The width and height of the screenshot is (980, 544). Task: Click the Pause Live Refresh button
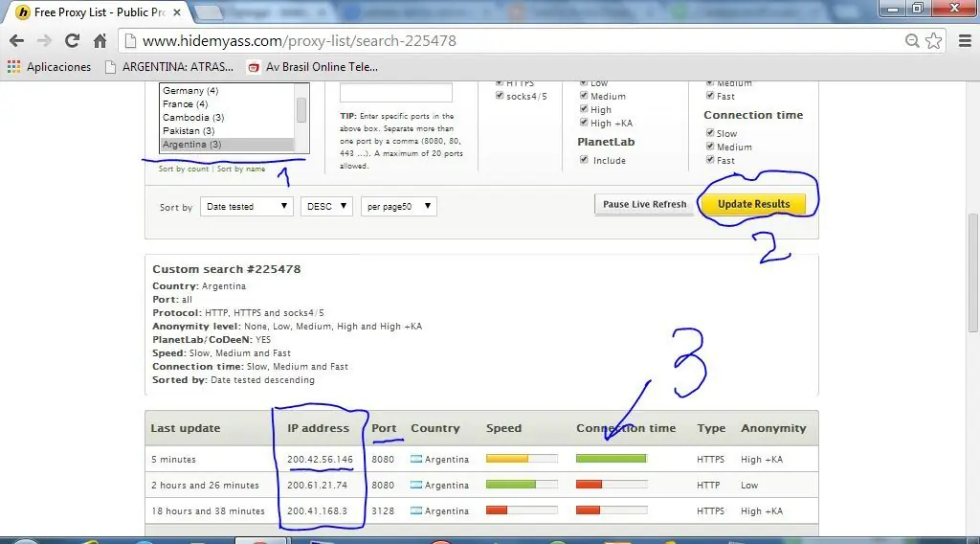click(x=644, y=204)
